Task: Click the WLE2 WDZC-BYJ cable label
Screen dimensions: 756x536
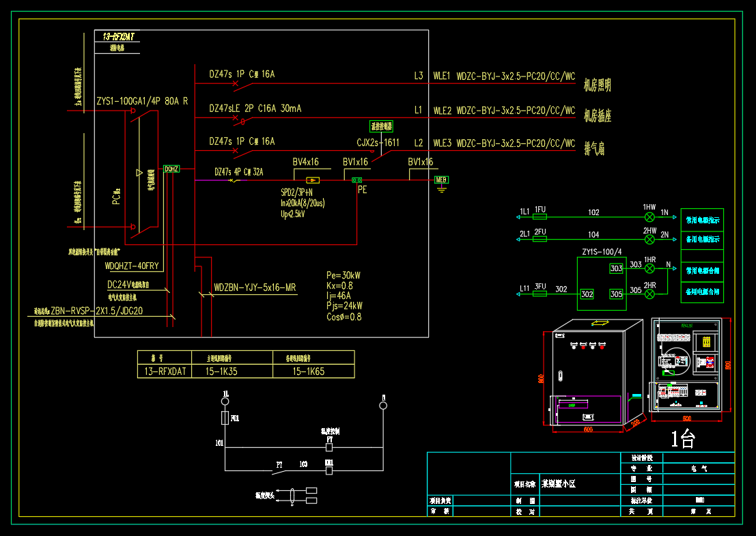Action: click(504, 111)
